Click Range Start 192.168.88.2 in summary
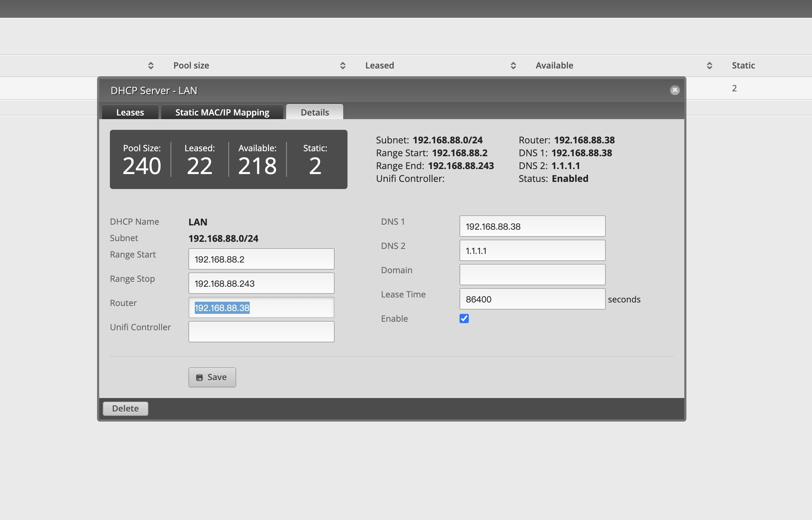Viewport: 812px width, 520px height. point(432,153)
